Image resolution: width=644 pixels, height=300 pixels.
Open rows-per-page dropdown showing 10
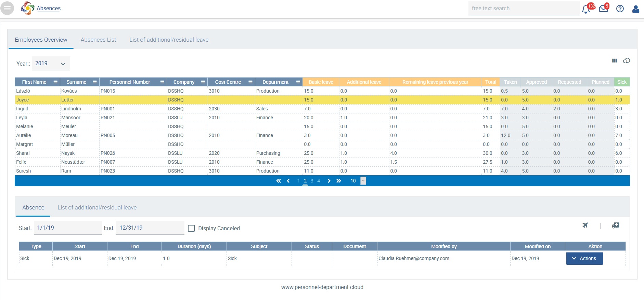[363, 181]
